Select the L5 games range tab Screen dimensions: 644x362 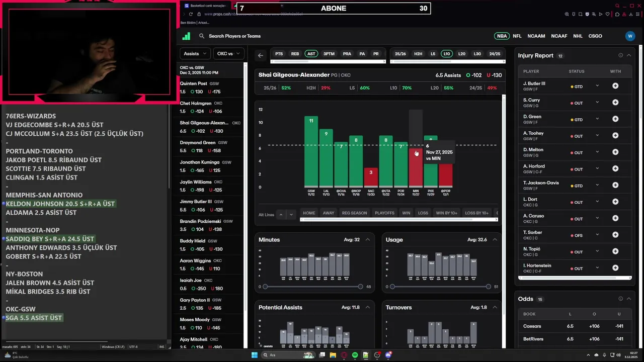click(x=433, y=54)
